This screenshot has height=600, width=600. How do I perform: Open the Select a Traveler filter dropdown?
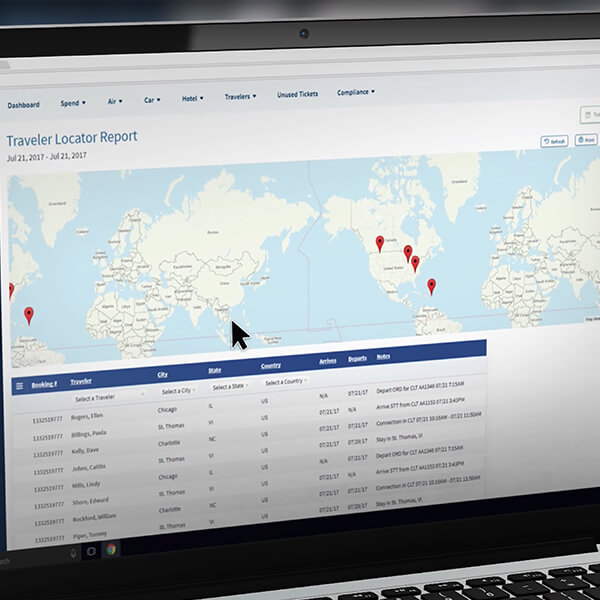coord(109,397)
